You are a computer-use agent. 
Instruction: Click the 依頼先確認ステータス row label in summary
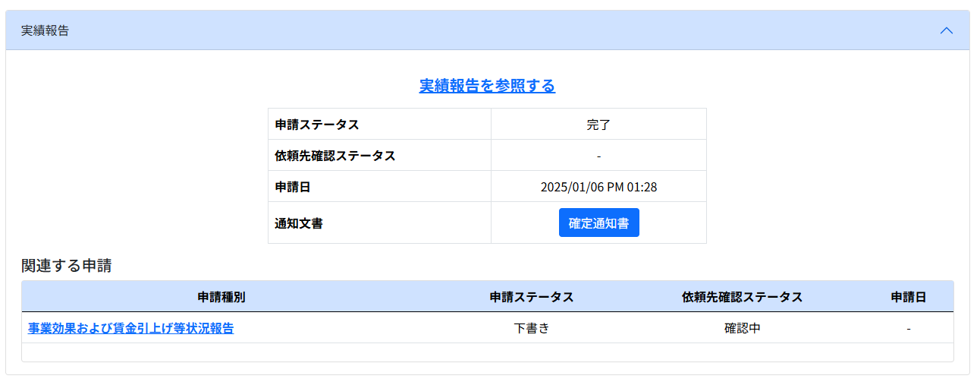[335, 156]
